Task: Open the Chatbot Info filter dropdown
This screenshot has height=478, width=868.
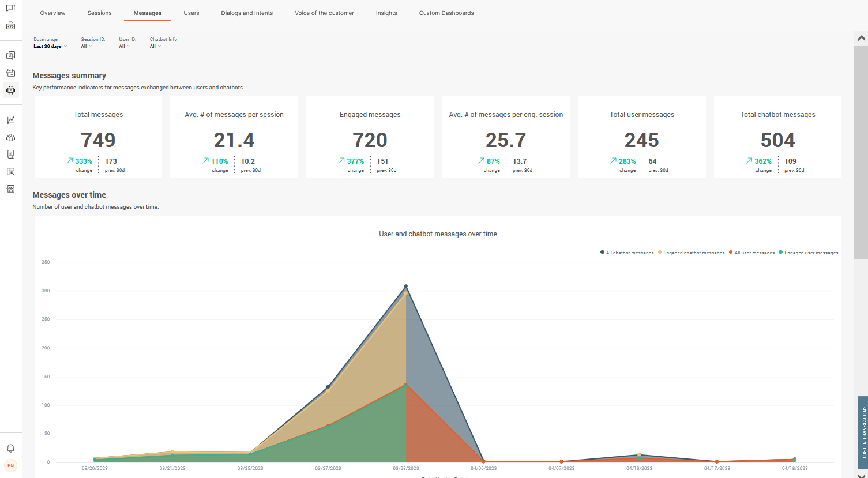Action: [155, 46]
